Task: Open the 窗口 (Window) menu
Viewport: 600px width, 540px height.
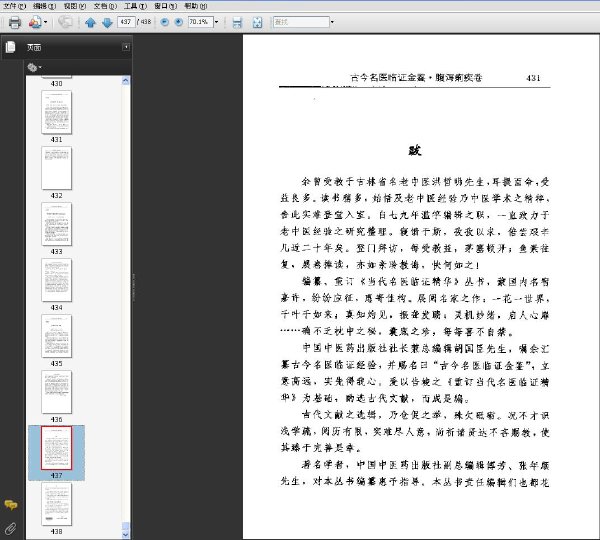Action: [x=165, y=6]
